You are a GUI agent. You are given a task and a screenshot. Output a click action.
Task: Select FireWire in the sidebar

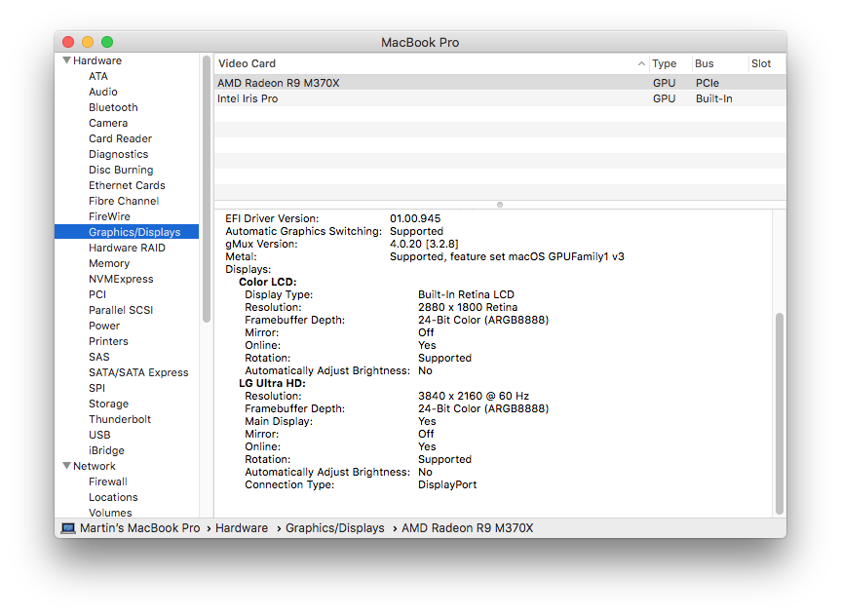tap(109, 216)
